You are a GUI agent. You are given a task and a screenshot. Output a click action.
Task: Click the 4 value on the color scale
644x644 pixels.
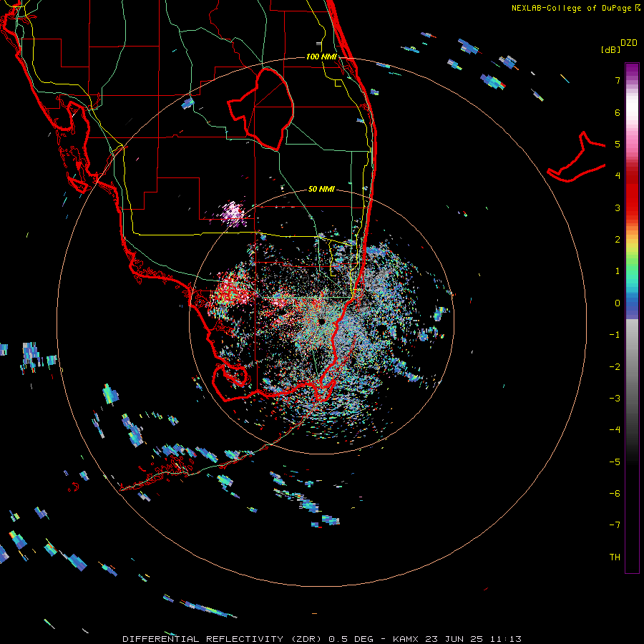coord(618,176)
